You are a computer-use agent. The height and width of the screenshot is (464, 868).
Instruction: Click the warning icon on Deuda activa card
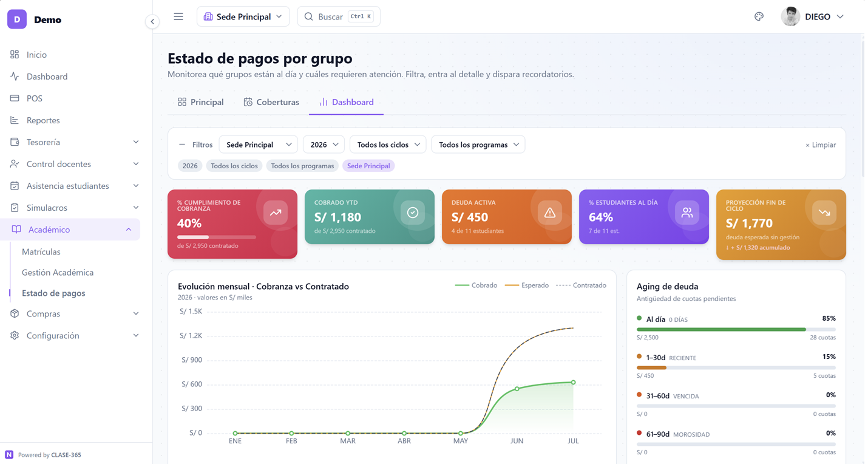550,213
